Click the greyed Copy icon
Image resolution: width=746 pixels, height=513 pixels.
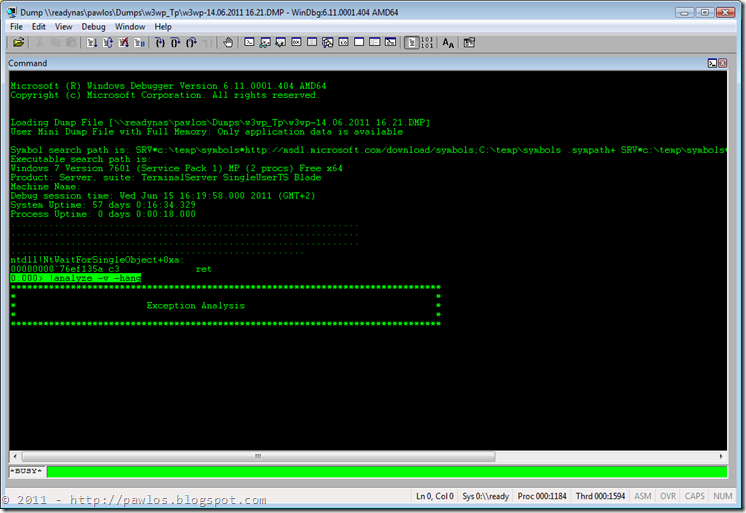pyautogui.click(x=55, y=43)
